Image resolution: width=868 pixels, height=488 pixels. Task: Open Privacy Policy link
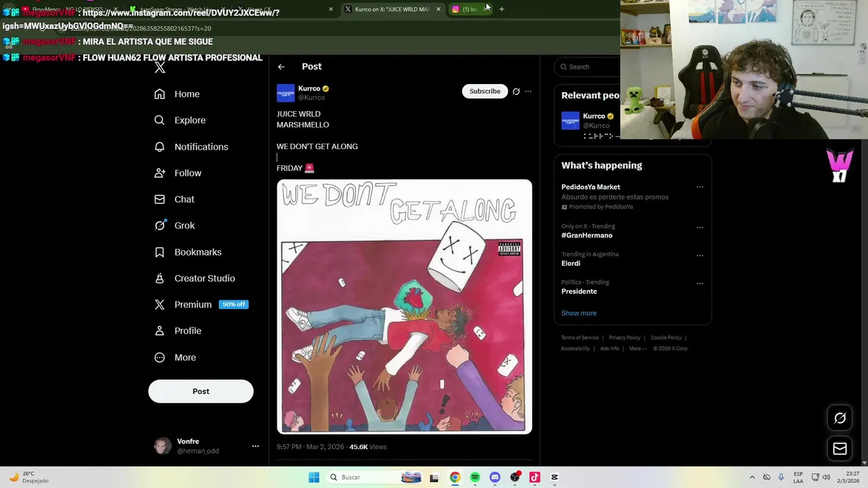click(625, 338)
